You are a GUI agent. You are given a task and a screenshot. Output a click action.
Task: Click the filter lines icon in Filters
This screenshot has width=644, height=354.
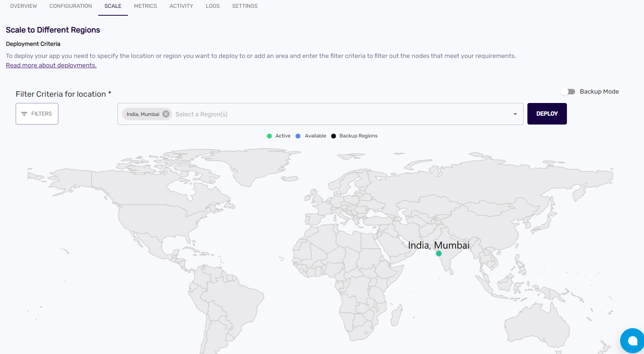[x=24, y=114]
